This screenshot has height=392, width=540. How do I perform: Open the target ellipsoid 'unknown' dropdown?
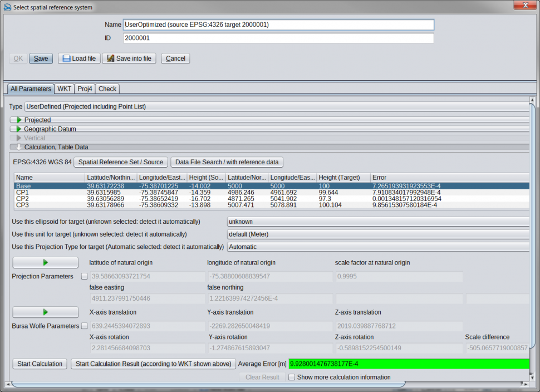(x=378, y=222)
